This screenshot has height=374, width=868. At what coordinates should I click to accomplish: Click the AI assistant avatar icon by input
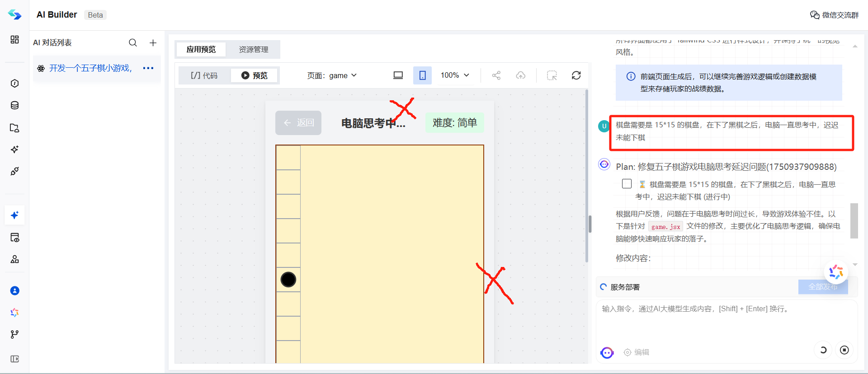(607, 353)
